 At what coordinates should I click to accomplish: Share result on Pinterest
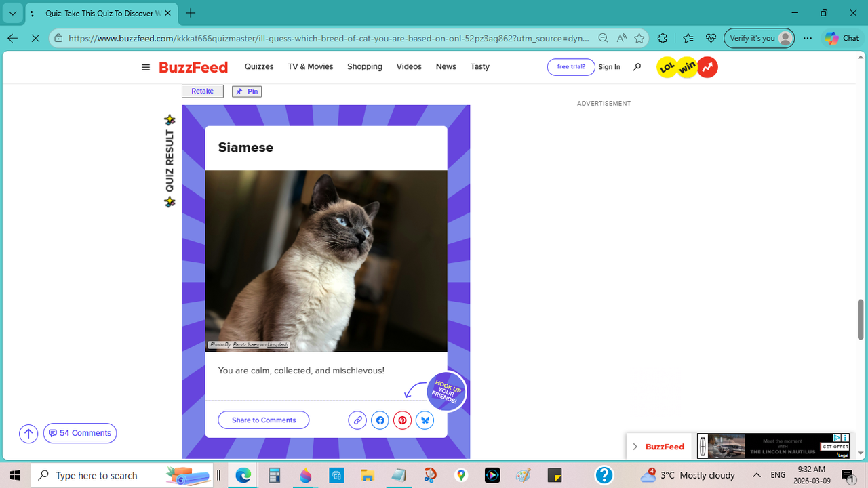coord(402,420)
